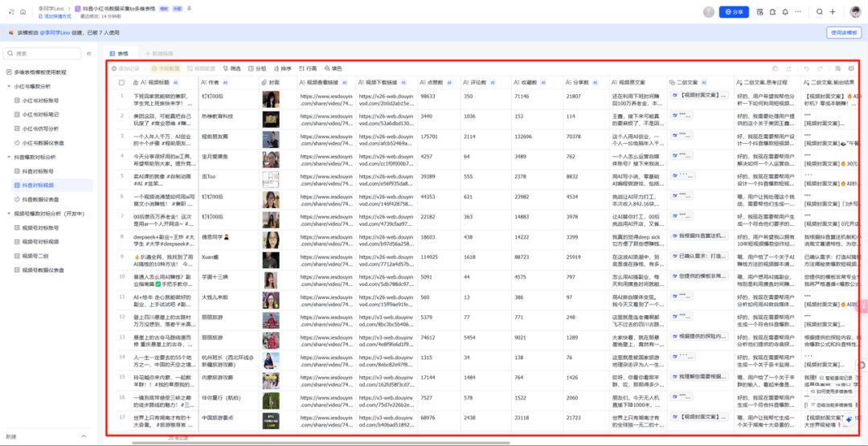Screen dimensions: 868x446
Task: Open the user profile avatar at top-right
Action: (x=855, y=11)
